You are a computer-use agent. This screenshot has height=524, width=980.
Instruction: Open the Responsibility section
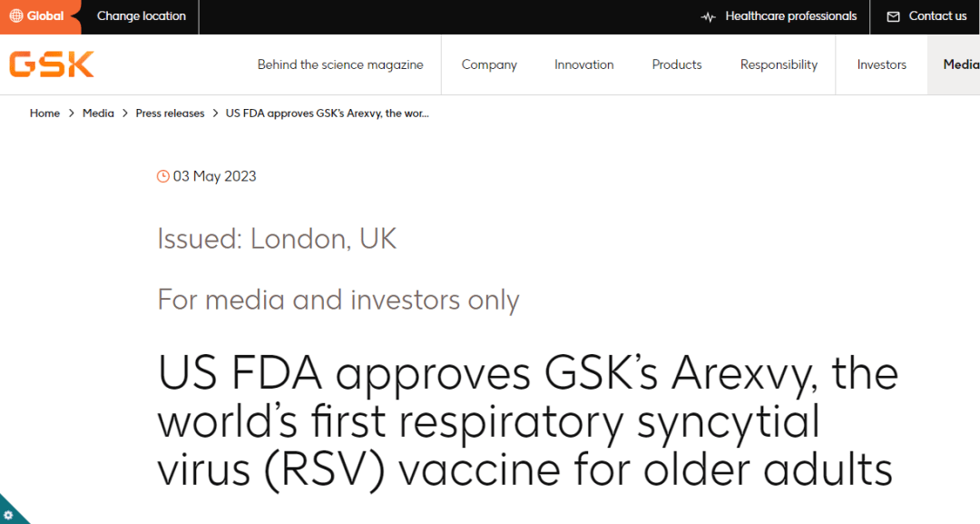pos(779,64)
